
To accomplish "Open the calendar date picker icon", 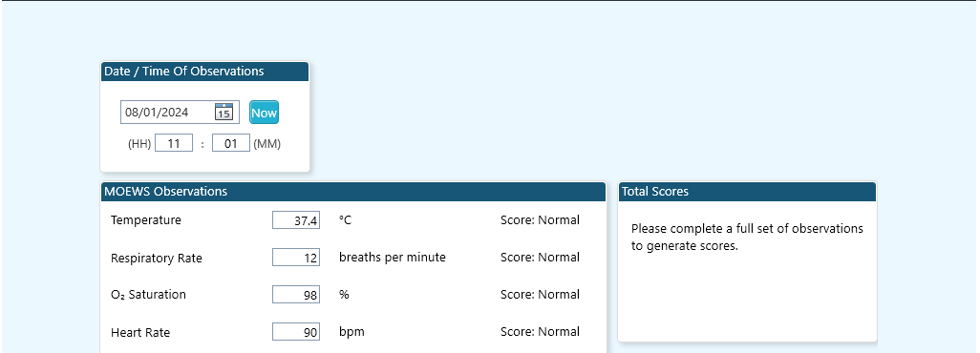I will click(224, 112).
